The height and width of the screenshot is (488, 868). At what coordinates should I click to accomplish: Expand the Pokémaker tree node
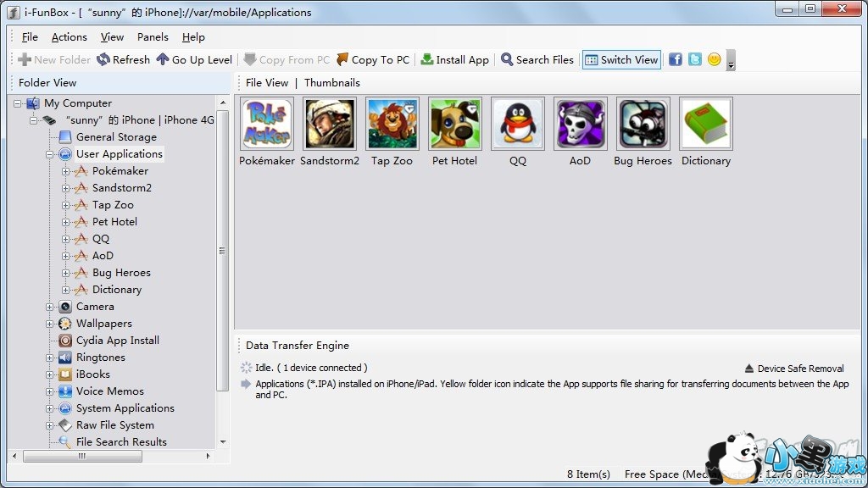(x=66, y=171)
